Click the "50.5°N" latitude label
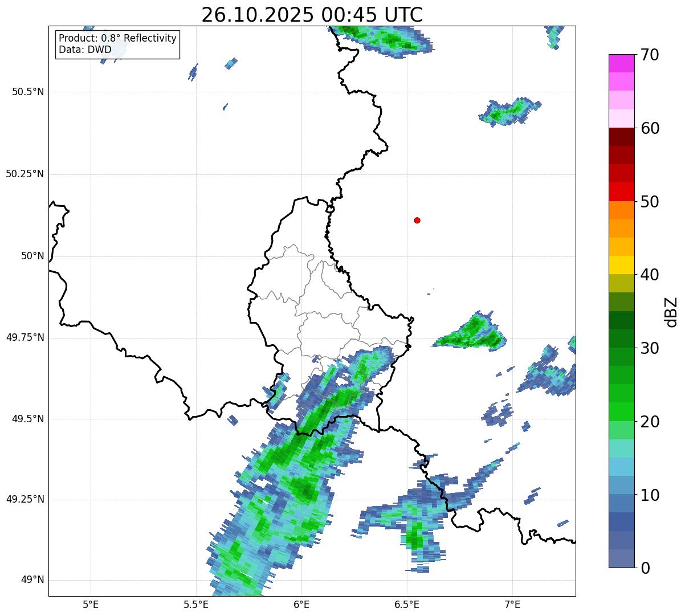Screen dimensions: 685x616 coord(28,92)
